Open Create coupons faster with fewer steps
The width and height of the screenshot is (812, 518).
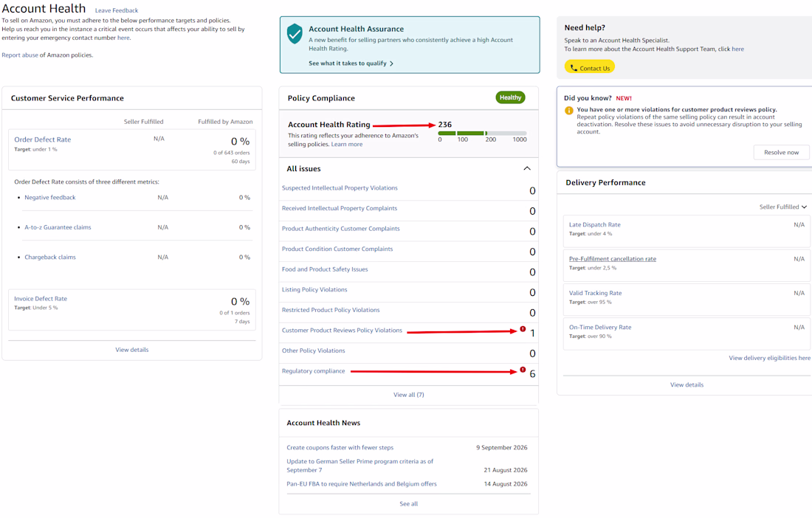[x=340, y=448]
